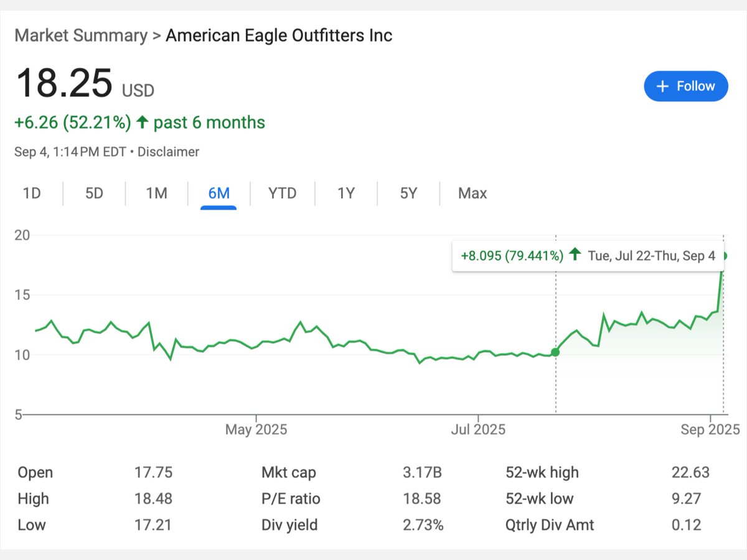Click the Sep 2025 axis label
This screenshot has width=747, height=560.
(x=710, y=430)
